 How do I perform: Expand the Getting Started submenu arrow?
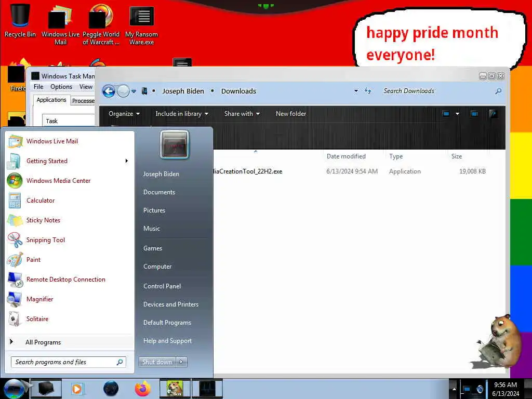[x=127, y=161]
